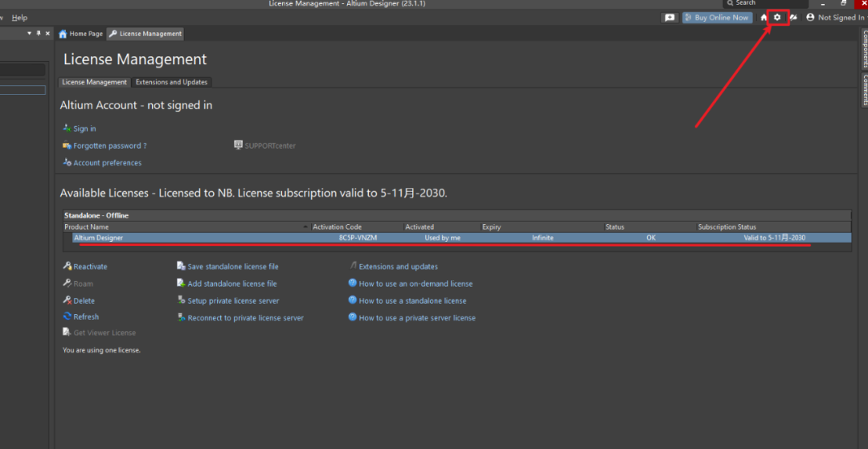
Task: Click the home icon in top toolbar
Action: (x=764, y=18)
